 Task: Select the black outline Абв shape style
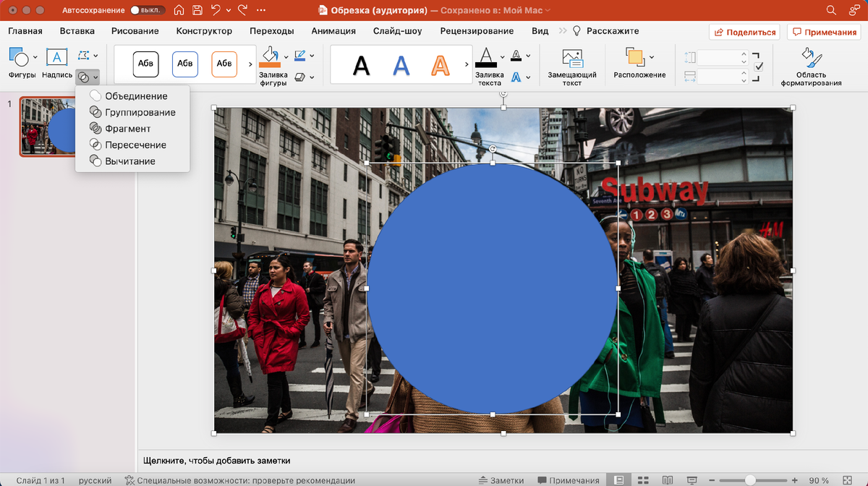click(x=145, y=64)
